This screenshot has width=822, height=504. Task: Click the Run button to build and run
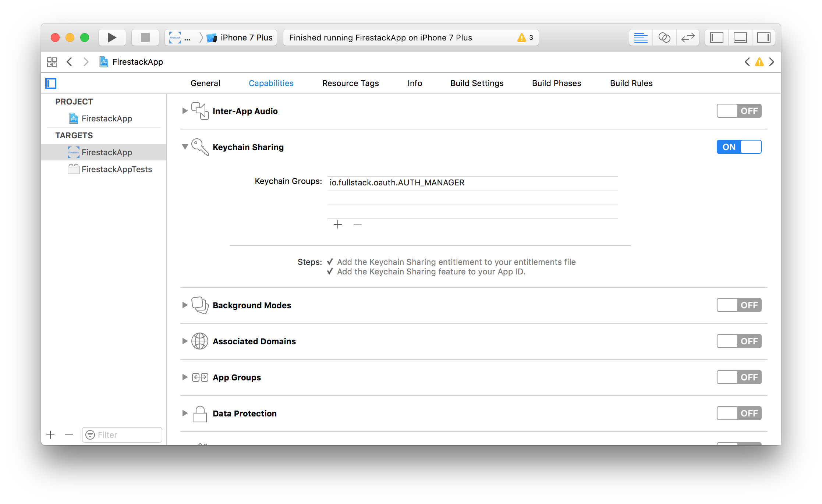[x=111, y=37]
